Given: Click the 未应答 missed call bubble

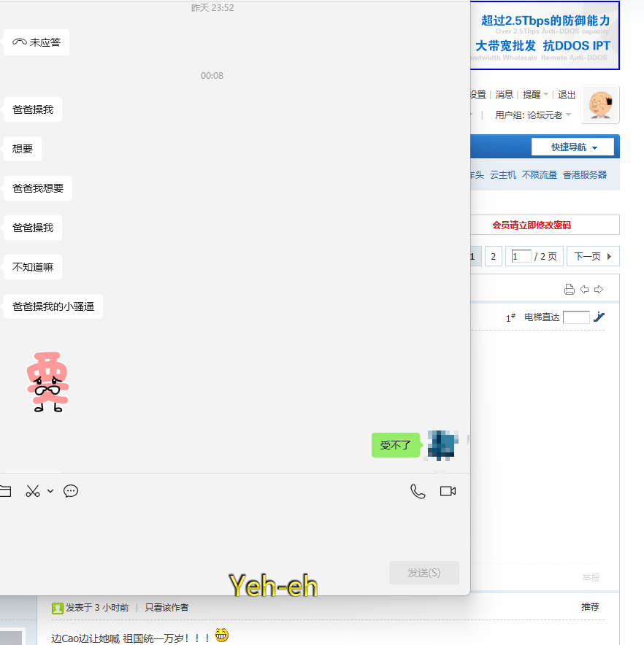Looking at the screenshot, I should pyautogui.click(x=37, y=42).
